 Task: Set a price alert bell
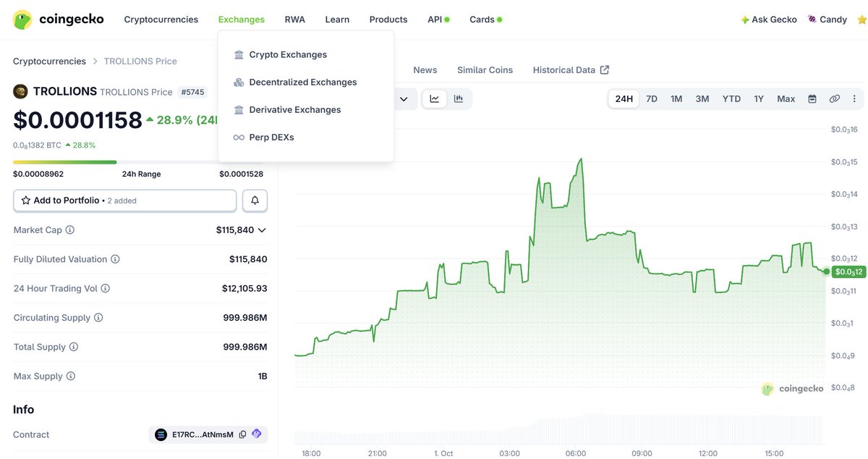(x=255, y=201)
